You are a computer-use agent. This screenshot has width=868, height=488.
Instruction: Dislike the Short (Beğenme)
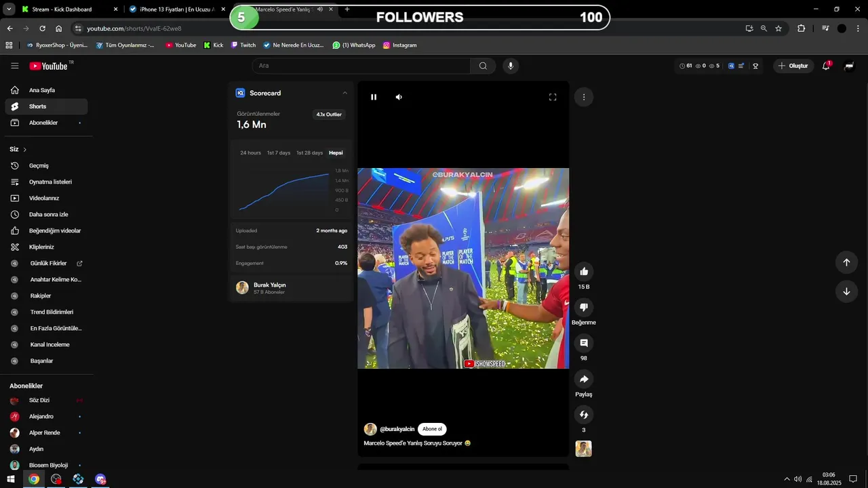584,308
